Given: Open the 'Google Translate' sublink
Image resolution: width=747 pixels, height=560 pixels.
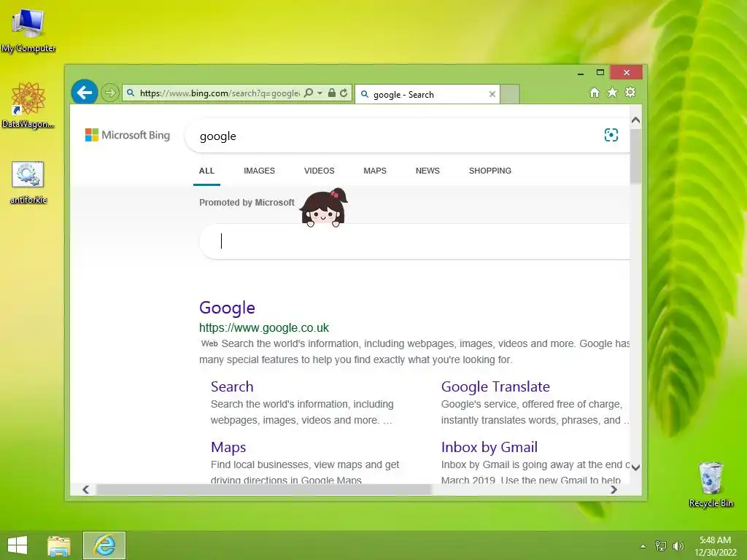Looking at the screenshot, I should [x=495, y=386].
